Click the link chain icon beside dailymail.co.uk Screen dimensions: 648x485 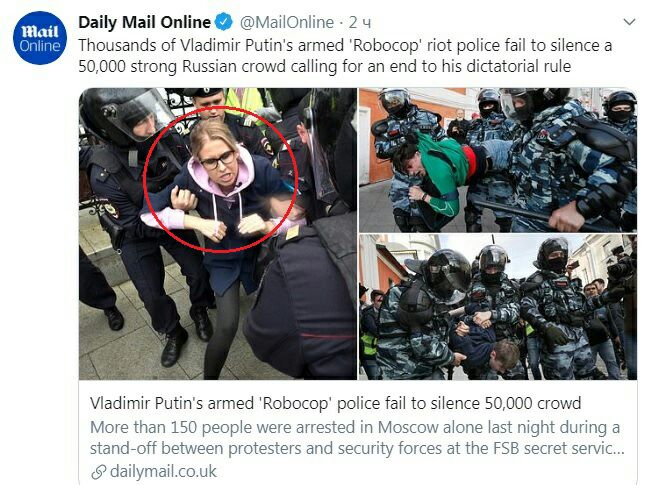[98, 471]
